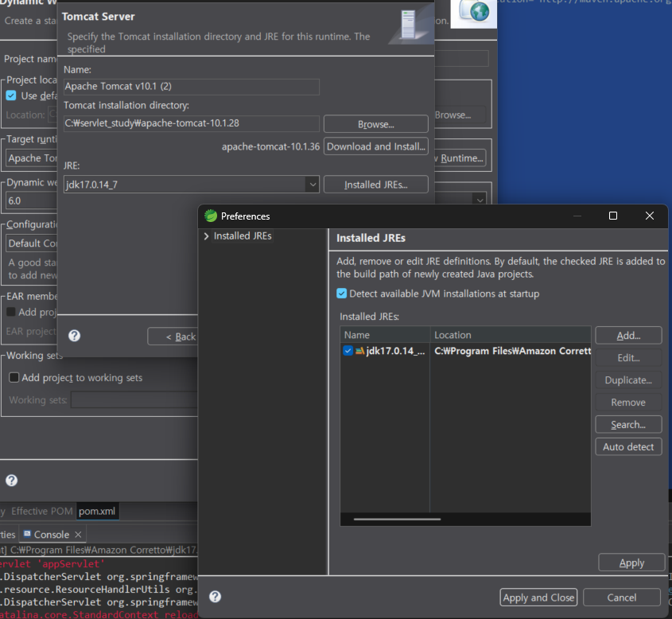The image size is (672, 619).
Task: Click the Duplicate... JRE button
Action: pyautogui.click(x=628, y=380)
